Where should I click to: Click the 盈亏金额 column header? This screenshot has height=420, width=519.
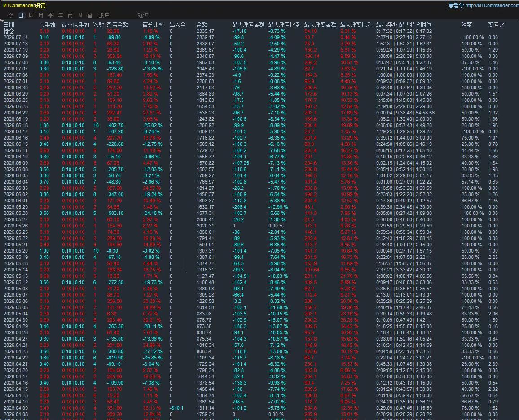(118, 25)
